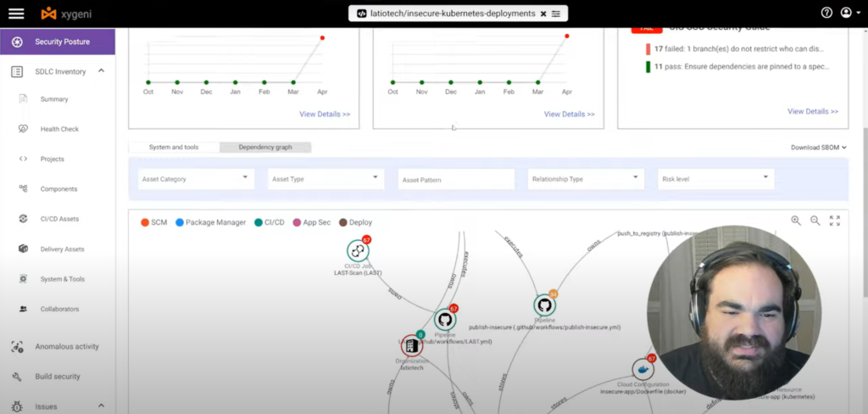Toggle the Package Manager legend filter

pyautogui.click(x=210, y=222)
